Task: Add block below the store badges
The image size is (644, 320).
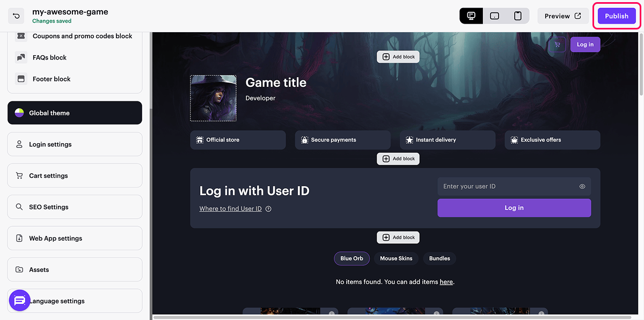Action: [398, 159]
